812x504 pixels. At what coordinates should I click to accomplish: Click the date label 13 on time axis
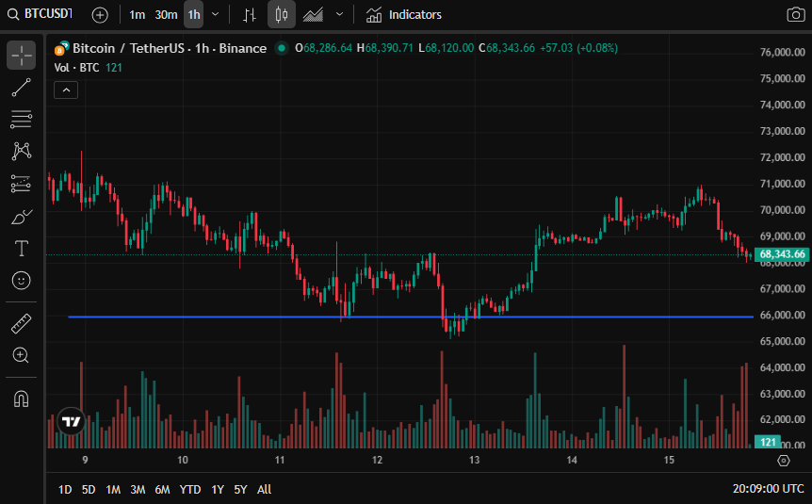tap(475, 460)
